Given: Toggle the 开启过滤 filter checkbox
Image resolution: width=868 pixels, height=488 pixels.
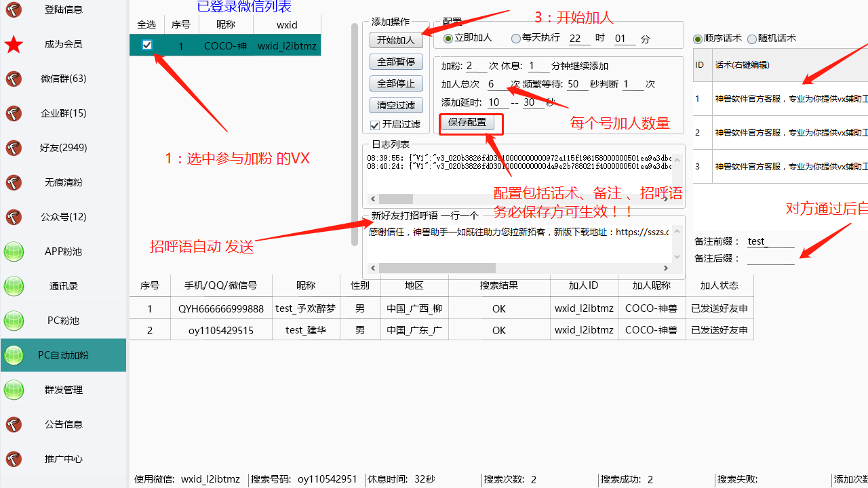Looking at the screenshot, I should pos(375,124).
